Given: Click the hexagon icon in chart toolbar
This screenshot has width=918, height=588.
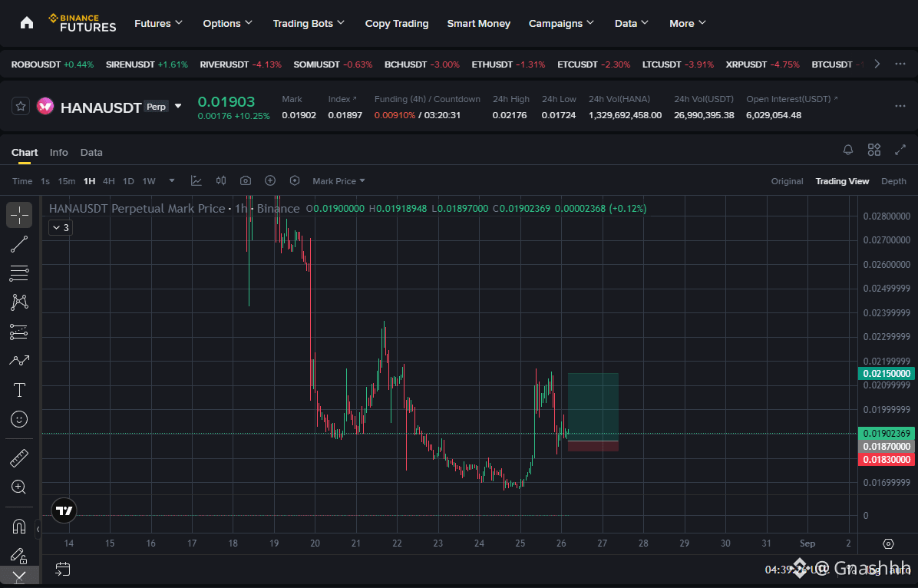Looking at the screenshot, I should click(295, 181).
